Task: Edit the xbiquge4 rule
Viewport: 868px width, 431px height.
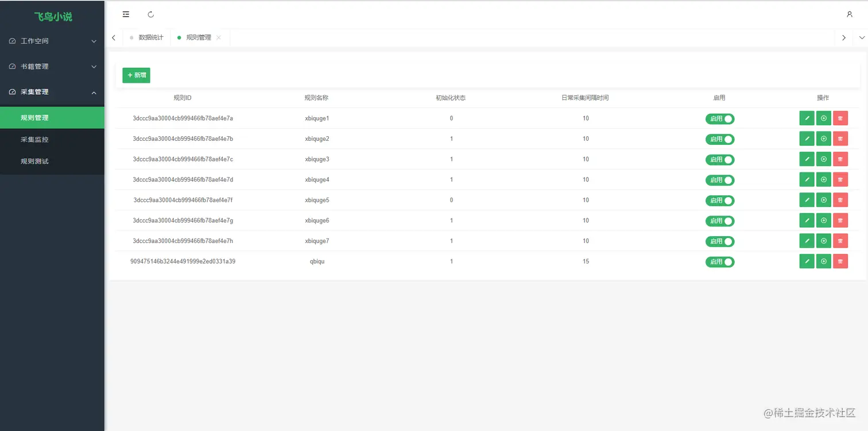Action: (x=807, y=179)
